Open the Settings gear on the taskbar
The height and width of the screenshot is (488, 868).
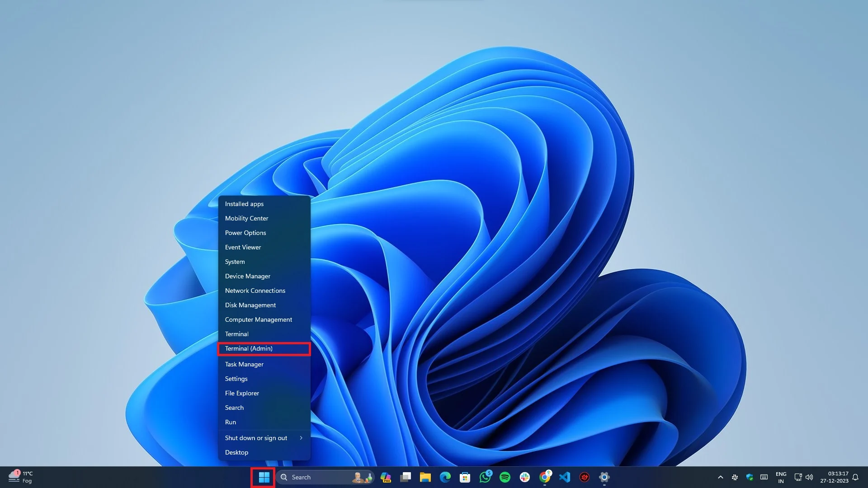[x=604, y=477]
